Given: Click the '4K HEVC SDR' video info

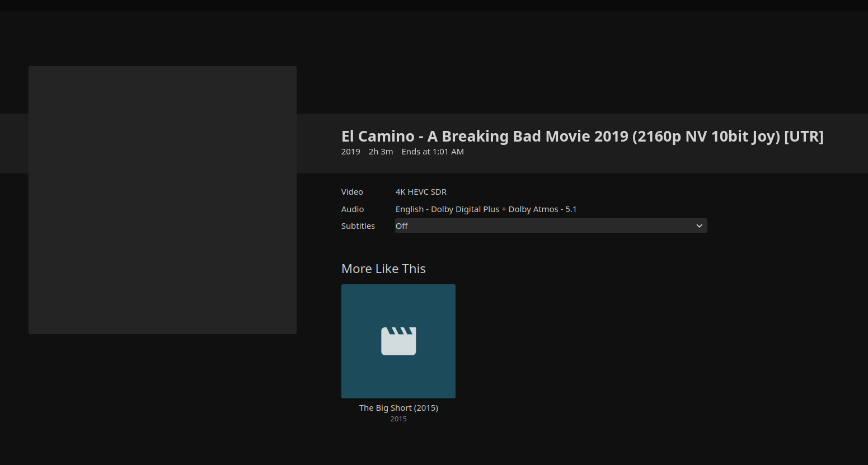Looking at the screenshot, I should coord(421,192).
